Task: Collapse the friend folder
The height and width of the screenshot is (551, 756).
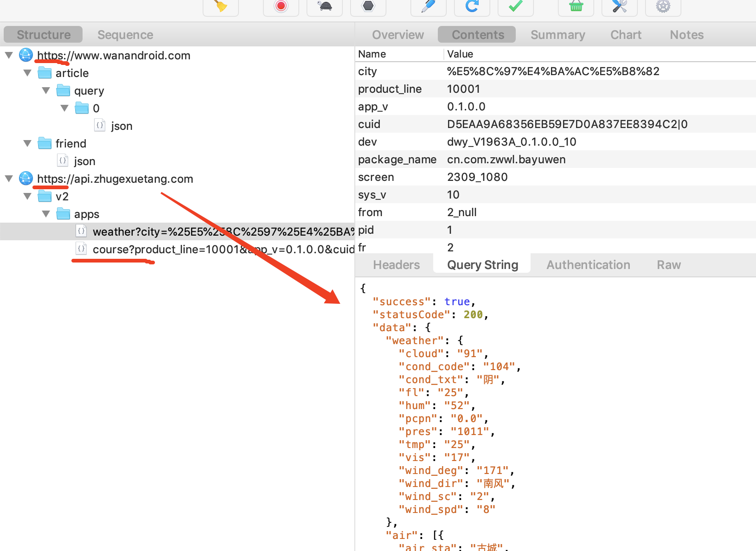Action: tap(27, 143)
